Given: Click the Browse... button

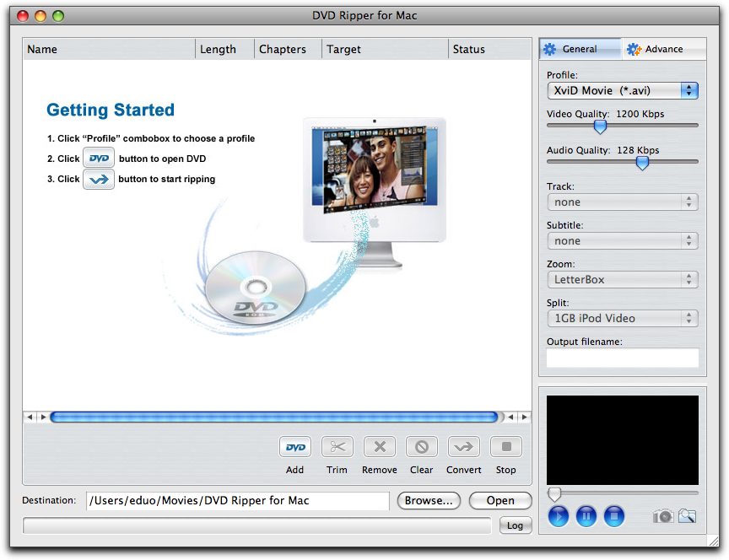Looking at the screenshot, I should pos(429,500).
